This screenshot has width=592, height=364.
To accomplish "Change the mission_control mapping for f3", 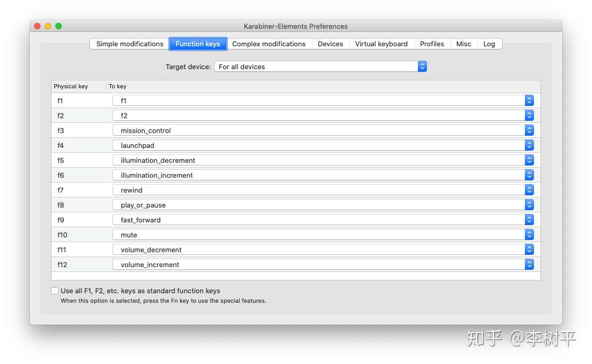I will coord(529,130).
